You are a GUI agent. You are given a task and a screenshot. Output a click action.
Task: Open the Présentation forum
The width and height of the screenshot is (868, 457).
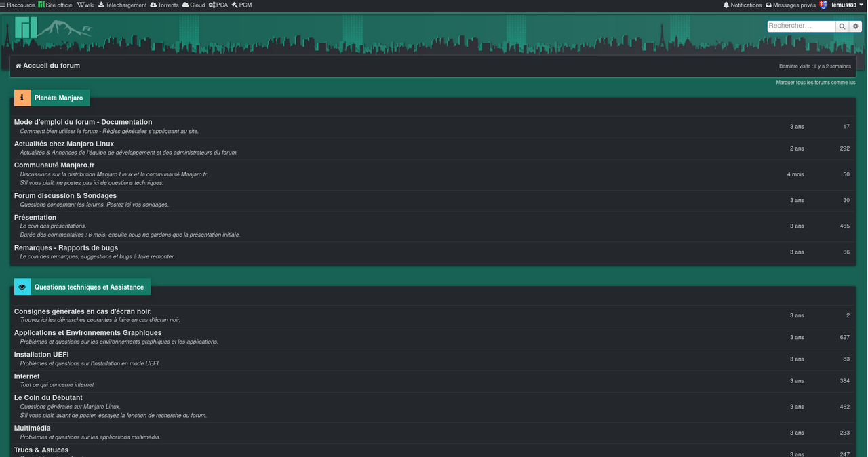[35, 217]
